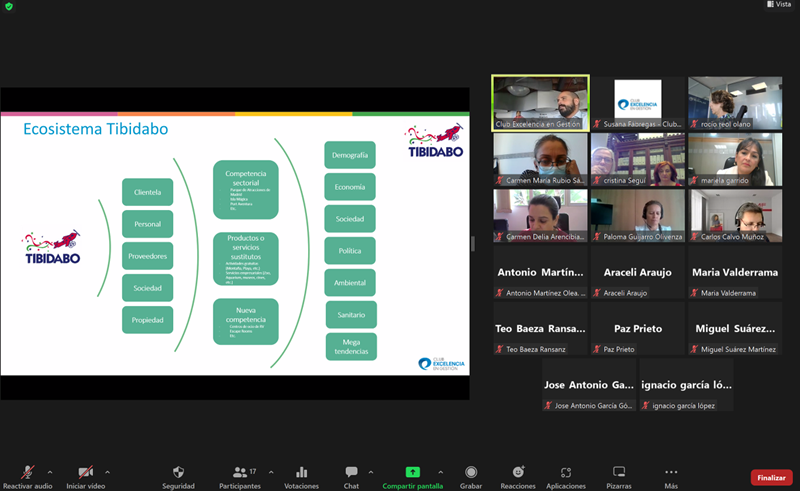Select Paz Prieto participant tile
This screenshot has height=491, width=800.
pos(638,328)
